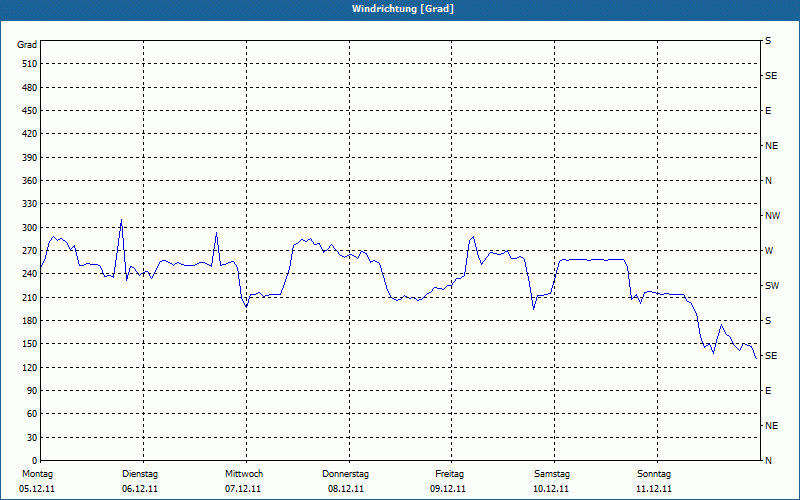Click the 330 y-axis value
The height and width of the screenshot is (500, 800).
[x=30, y=204]
